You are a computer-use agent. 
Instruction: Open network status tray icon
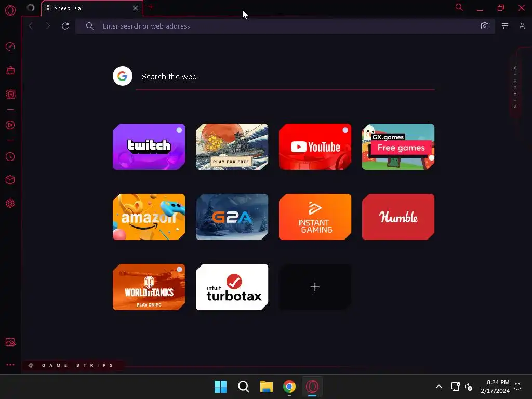click(455, 387)
